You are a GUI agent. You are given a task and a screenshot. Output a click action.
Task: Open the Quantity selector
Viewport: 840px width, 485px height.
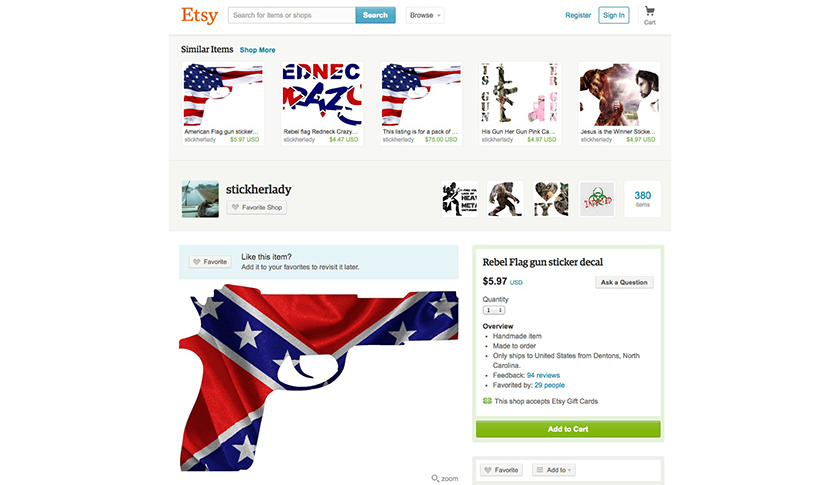pyautogui.click(x=493, y=310)
